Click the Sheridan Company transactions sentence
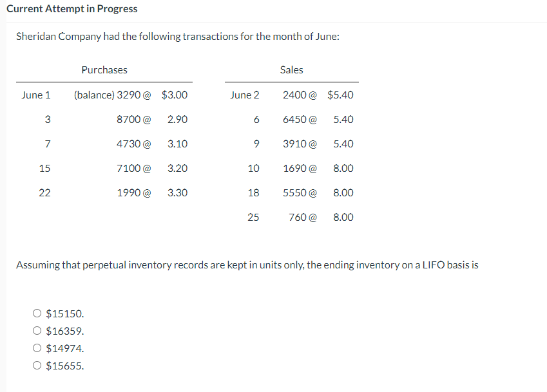547x392 pixels. pos(178,37)
